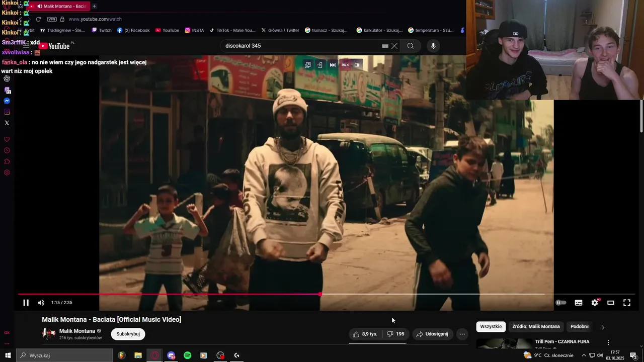The image size is (644, 362).
Task: Open the heart bookmarks icon in the sidebar
Action: [x=7, y=139]
